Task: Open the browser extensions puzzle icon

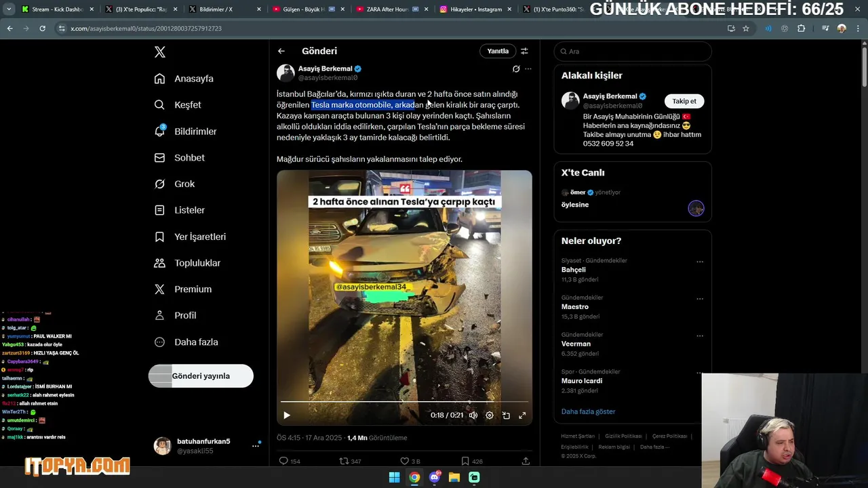Action: click(x=801, y=28)
